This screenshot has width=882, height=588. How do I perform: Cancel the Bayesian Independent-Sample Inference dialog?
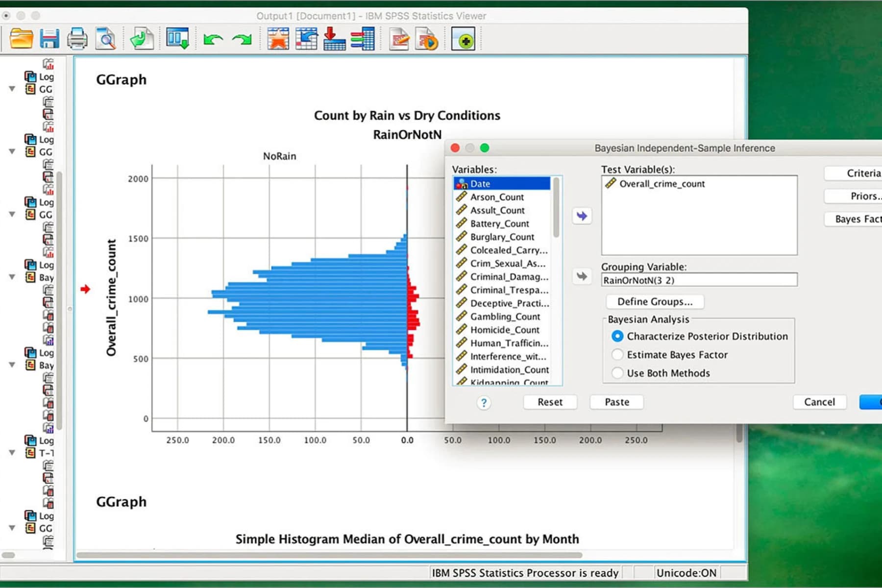[x=819, y=402]
